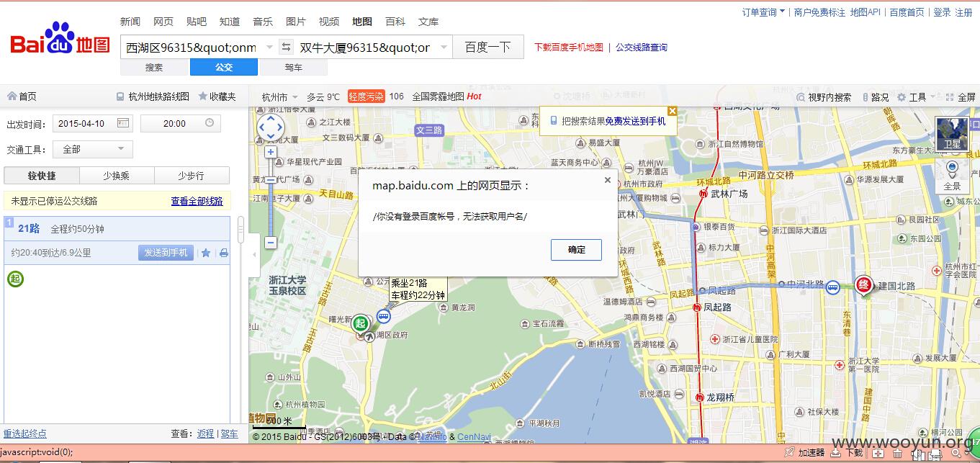Select the 少换乘 fewer transfers option
Viewport: 980px width, 463px height.
click(117, 176)
